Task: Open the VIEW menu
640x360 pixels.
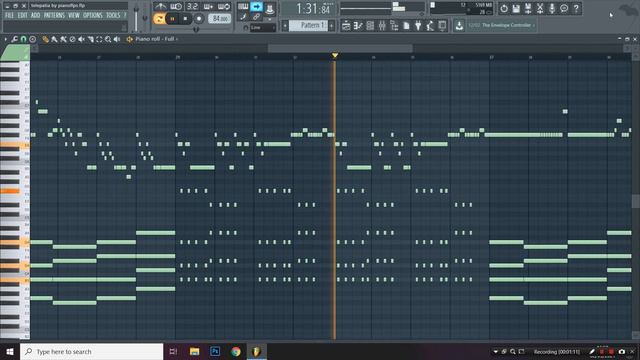Action: coord(74,16)
